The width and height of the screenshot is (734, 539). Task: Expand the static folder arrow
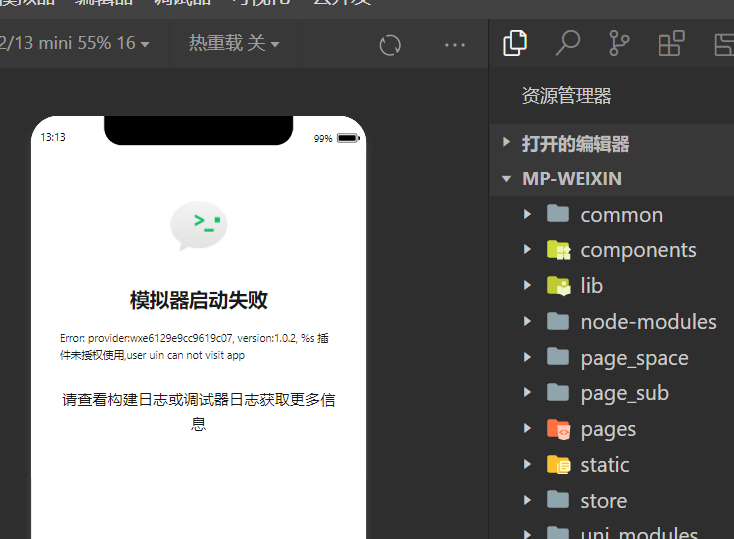click(x=528, y=464)
